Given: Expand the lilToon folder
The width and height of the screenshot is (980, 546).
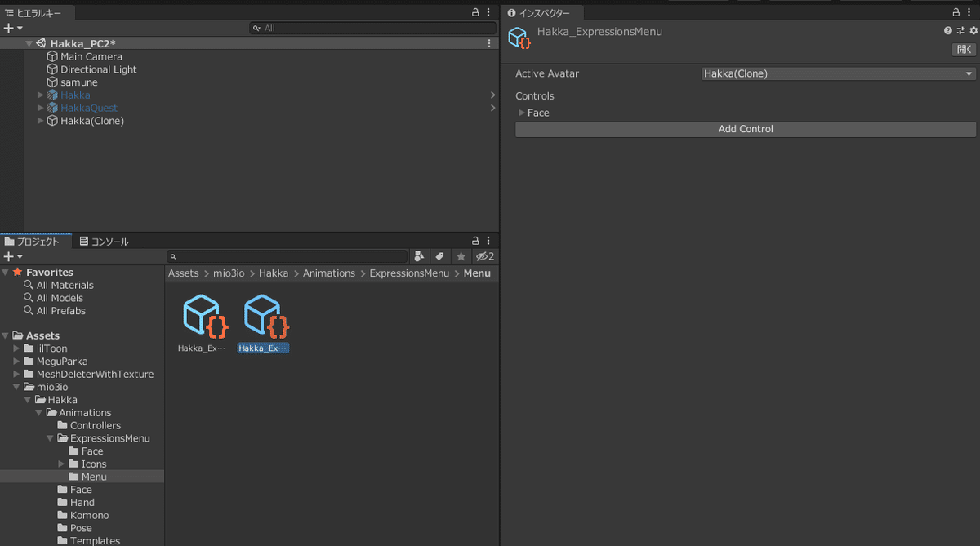Looking at the screenshot, I should pyautogui.click(x=17, y=348).
